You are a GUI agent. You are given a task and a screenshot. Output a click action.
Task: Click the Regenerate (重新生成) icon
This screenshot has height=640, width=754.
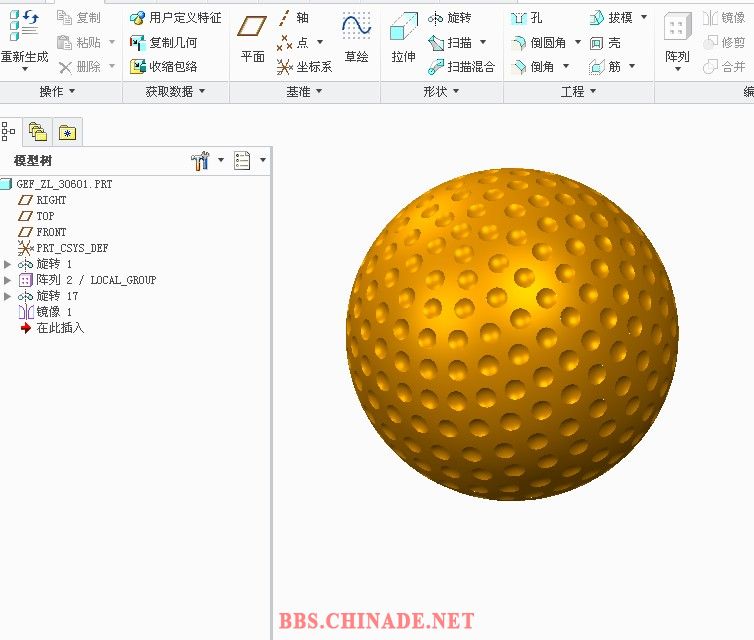tap(24, 26)
